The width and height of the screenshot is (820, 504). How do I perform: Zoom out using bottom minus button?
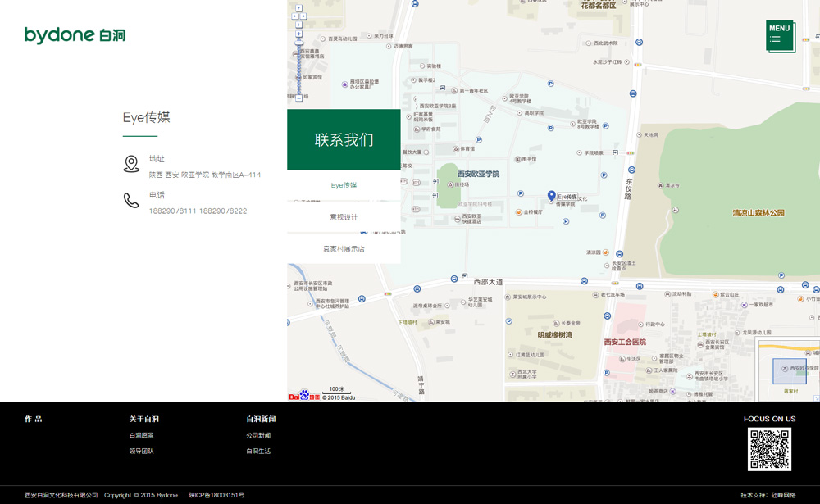[299, 98]
